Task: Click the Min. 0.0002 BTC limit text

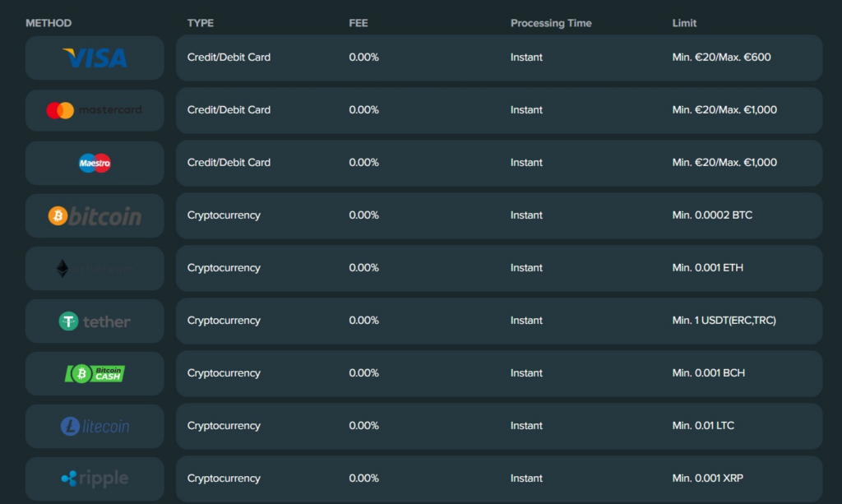Action: pos(712,215)
